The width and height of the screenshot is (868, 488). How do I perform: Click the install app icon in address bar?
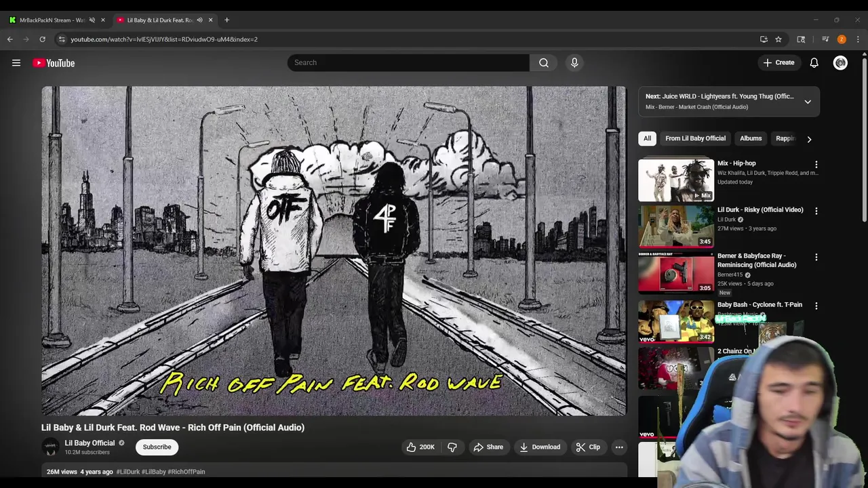764,39
